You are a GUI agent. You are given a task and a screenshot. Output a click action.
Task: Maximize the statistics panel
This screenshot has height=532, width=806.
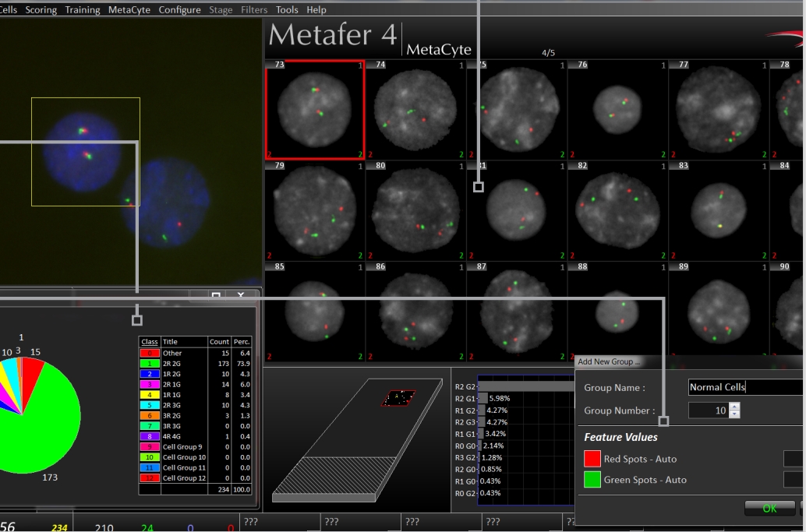coord(216,296)
